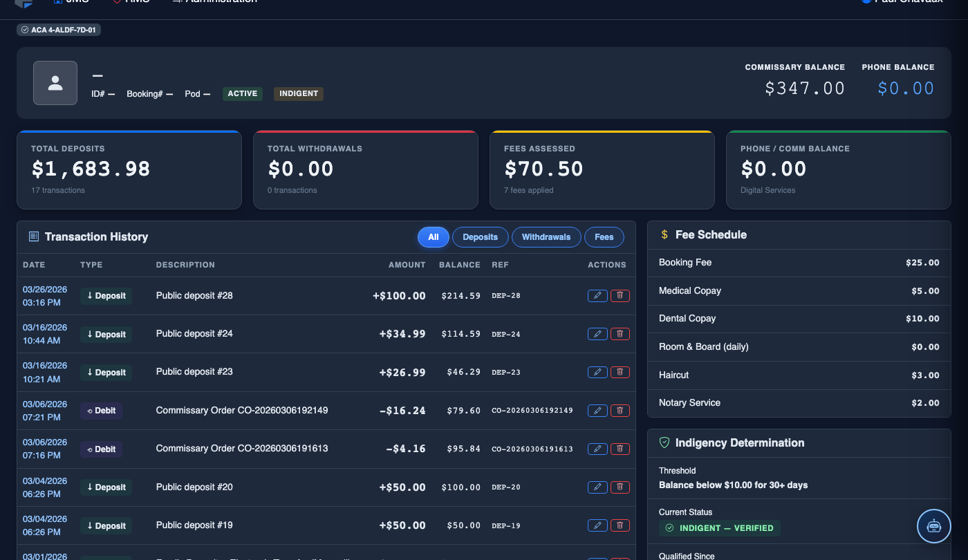The height and width of the screenshot is (560, 968).
Task: Delete Commissary Order CO-20260306191613 row
Action: (620, 449)
